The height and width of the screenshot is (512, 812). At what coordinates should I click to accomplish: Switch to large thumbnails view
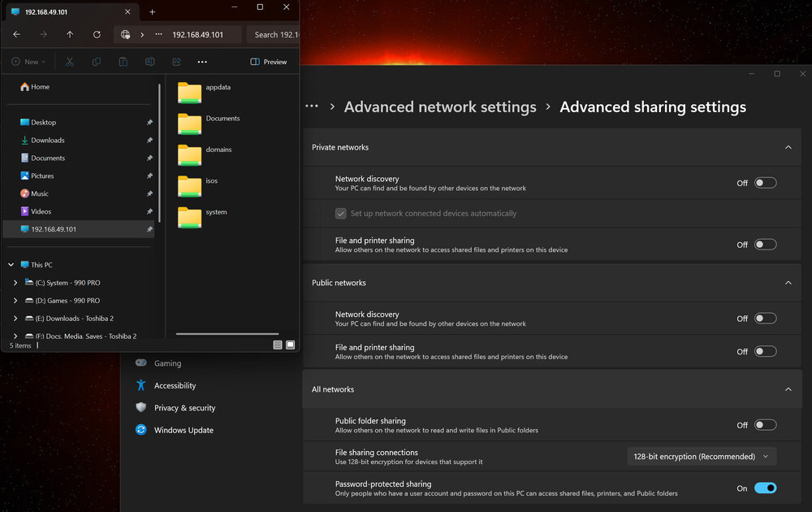point(291,345)
